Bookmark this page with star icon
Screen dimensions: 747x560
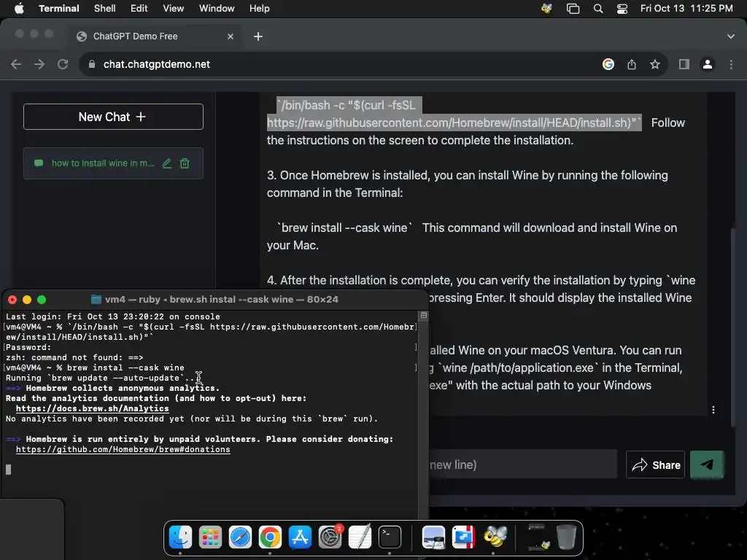coord(655,64)
